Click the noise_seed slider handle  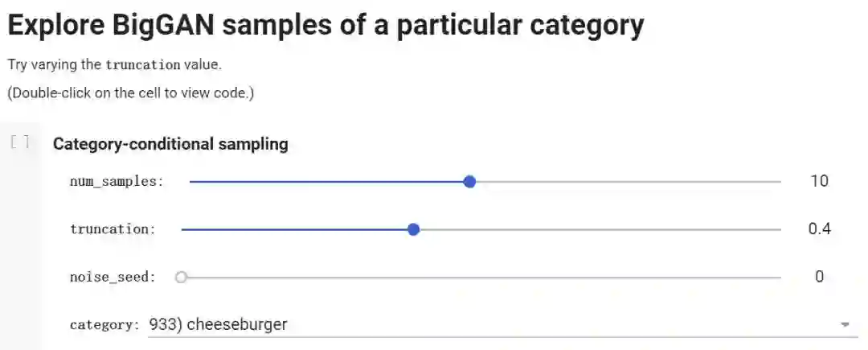tap(181, 277)
